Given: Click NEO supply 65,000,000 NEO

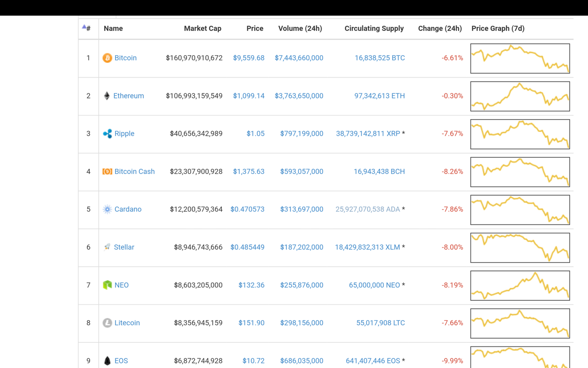Looking at the screenshot, I should (x=374, y=285).
